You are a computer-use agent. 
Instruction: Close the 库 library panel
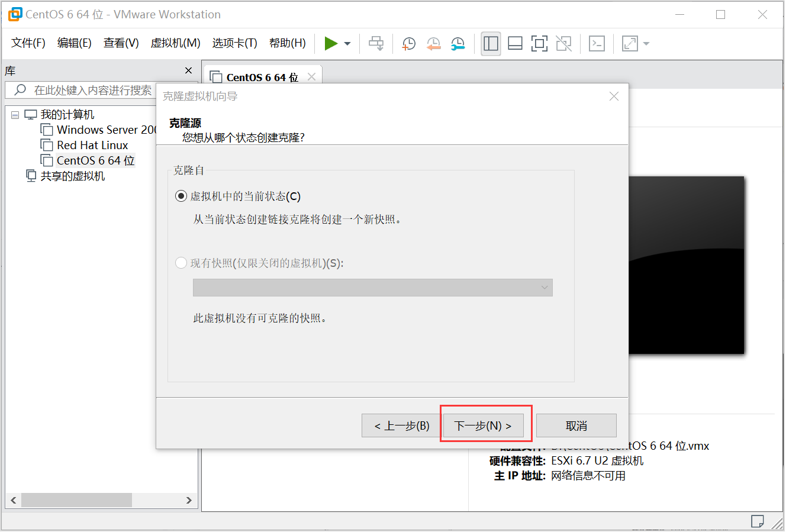[188, 70]
